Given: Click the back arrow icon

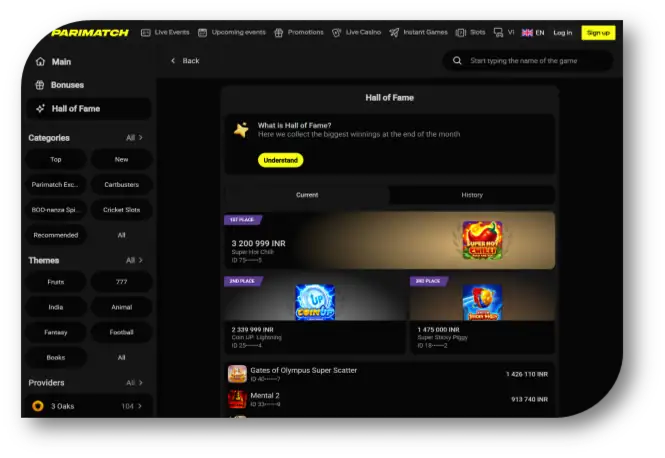Looking at the screenshot, I should click(x=173, y=61).
